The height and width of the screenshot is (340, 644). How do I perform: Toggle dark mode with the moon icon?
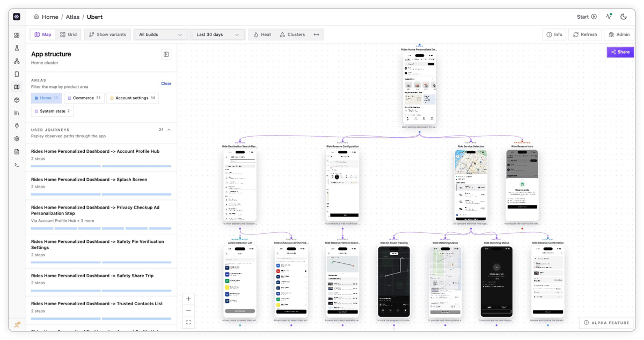pos(624,17)
